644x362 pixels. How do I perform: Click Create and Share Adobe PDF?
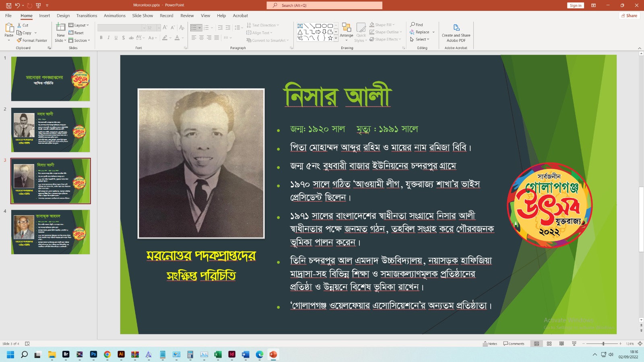pyautogui.click(x=456, y=33)
